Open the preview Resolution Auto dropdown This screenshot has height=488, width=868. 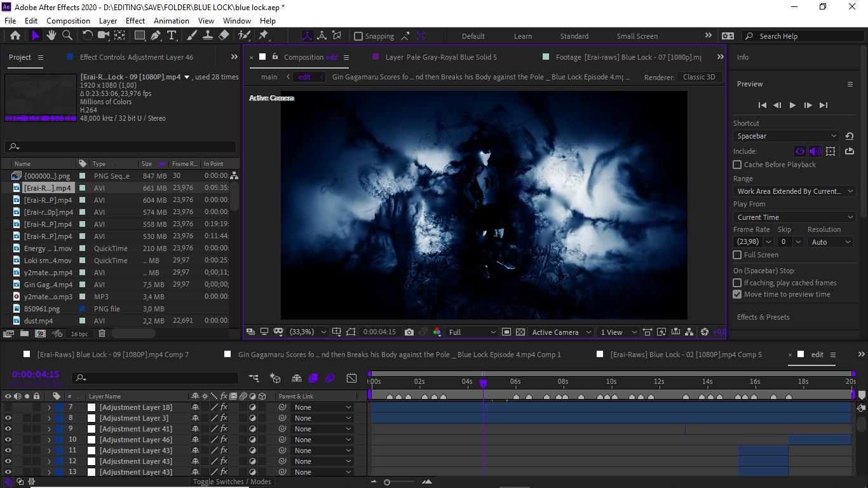coord(831,242)
